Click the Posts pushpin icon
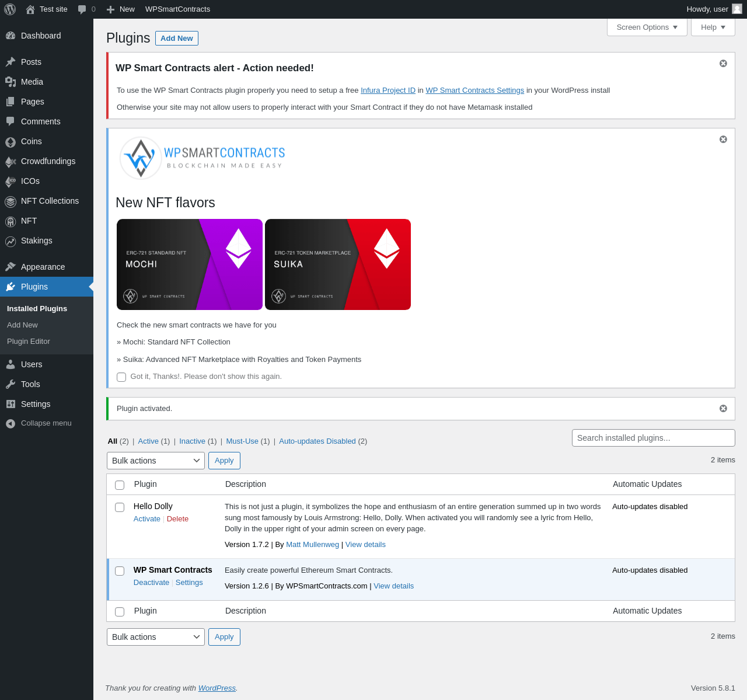Screen dimensions: 747x700 (11, 62)
